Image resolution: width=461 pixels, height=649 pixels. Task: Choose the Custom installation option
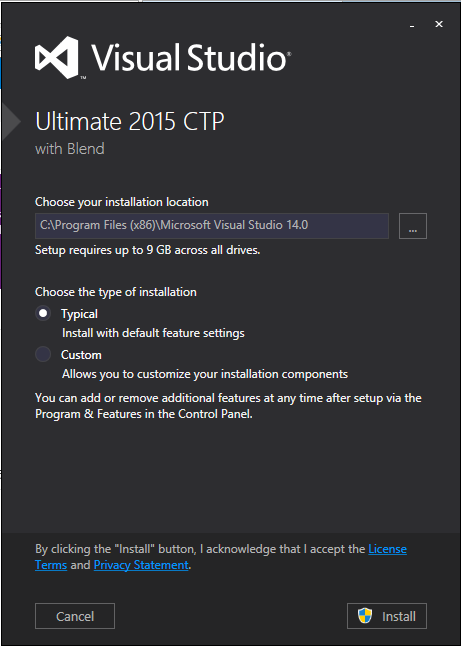click(x=43, y=354)
